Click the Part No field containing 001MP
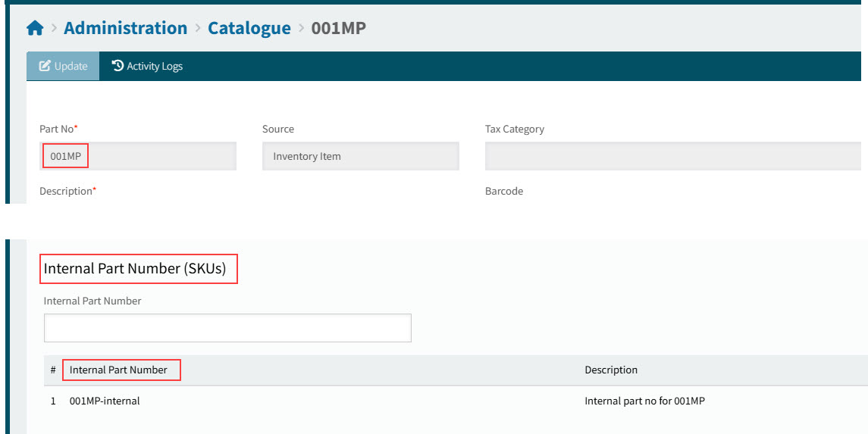This screenshot has height=434, width=868. [137, 156]
